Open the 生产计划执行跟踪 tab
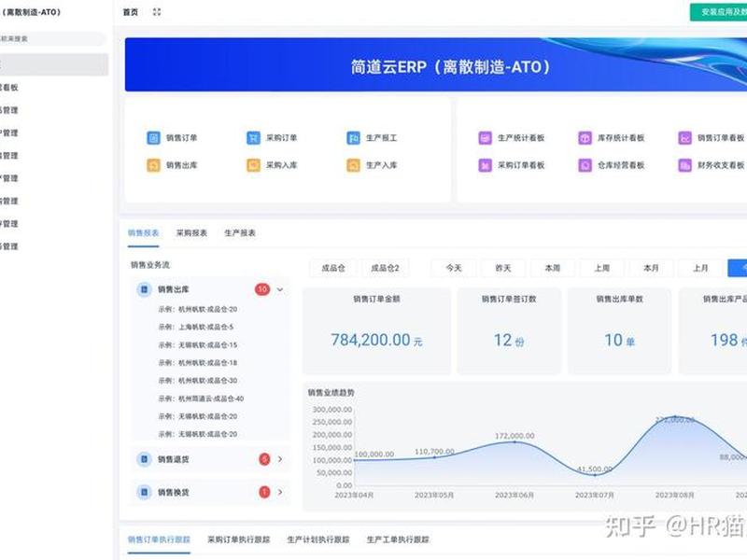Viewport: 747px width, 560px height. click(x=318, y=539)
